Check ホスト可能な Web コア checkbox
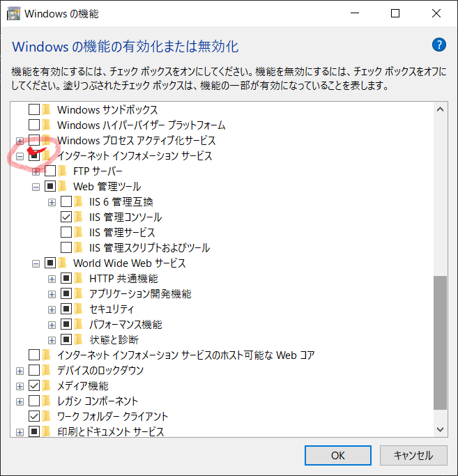 pos(34,355)
